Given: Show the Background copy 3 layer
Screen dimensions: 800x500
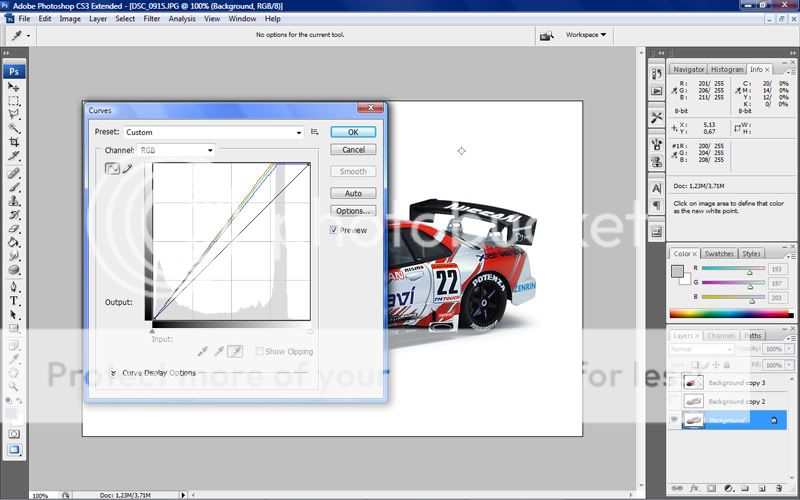Looking at the screenshot, I should coord(673,382).
